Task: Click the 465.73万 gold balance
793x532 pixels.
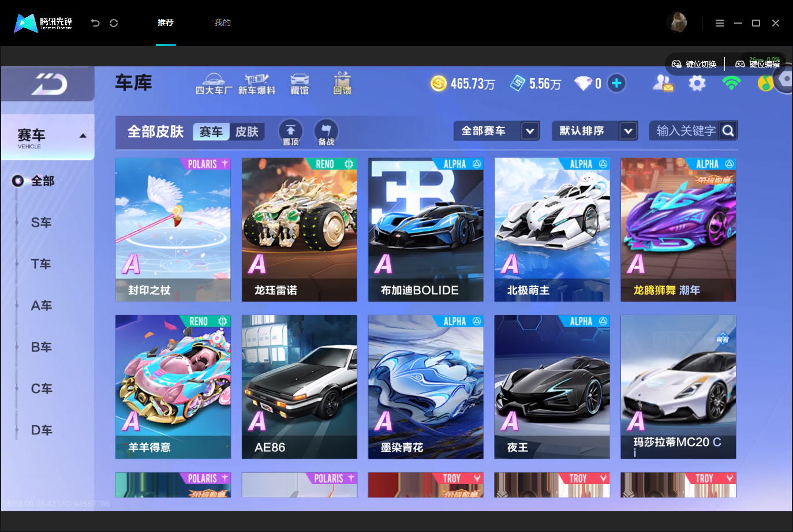Action: click(473, 84)
